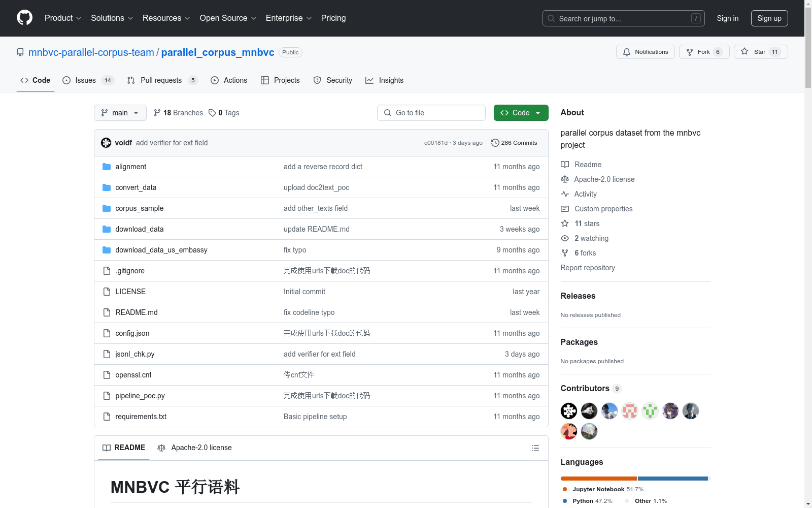This screenshot has width=812, height=508.
Task: Select the alignment folder icon
Action: click(107, 167)
